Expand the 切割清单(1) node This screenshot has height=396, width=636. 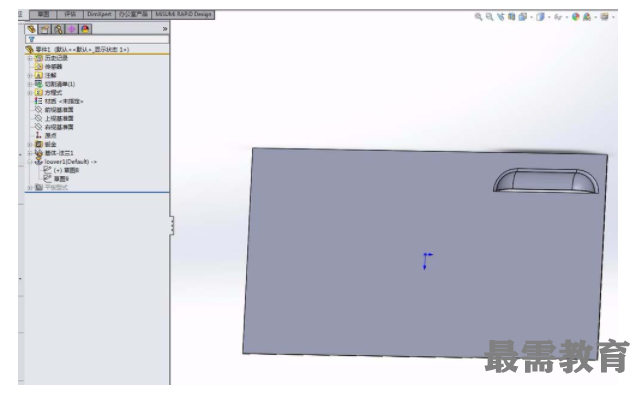coord(30,84)
